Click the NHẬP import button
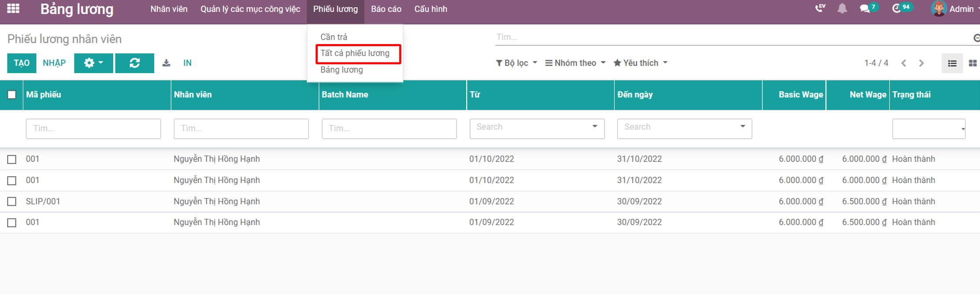This screenshot has height=295, width=980. (54, 63)
